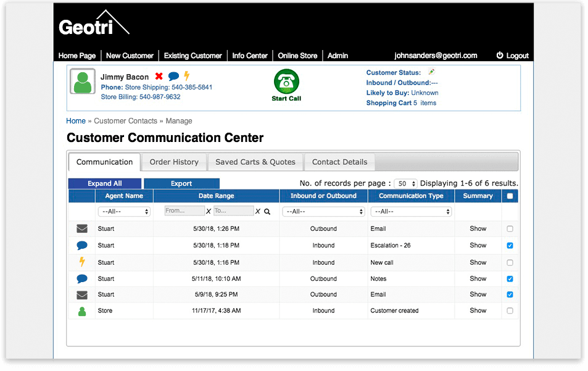Check the Customer created row checkbox
Image resolution: width=588 pixels, height=371 pixels.
coord(510,311)
